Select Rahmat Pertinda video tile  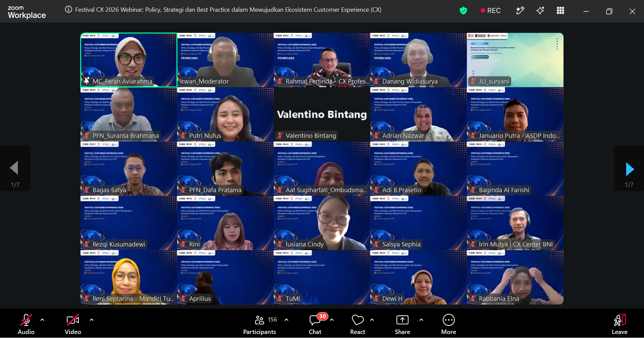pyautogui.click(x=322, y=60)
